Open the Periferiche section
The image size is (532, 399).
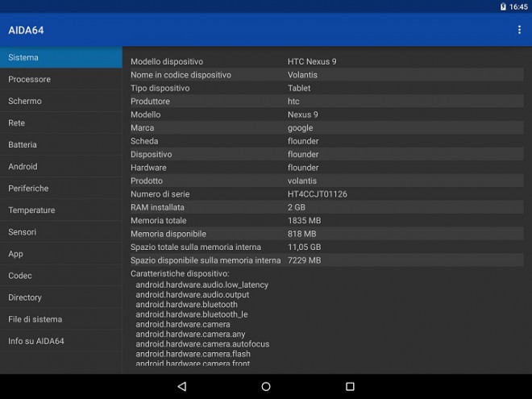61,189
